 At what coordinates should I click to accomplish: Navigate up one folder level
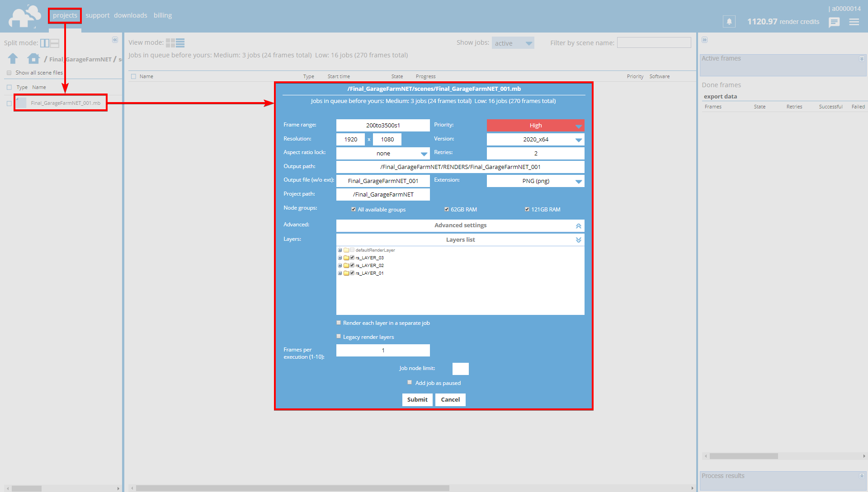(13, 59)
